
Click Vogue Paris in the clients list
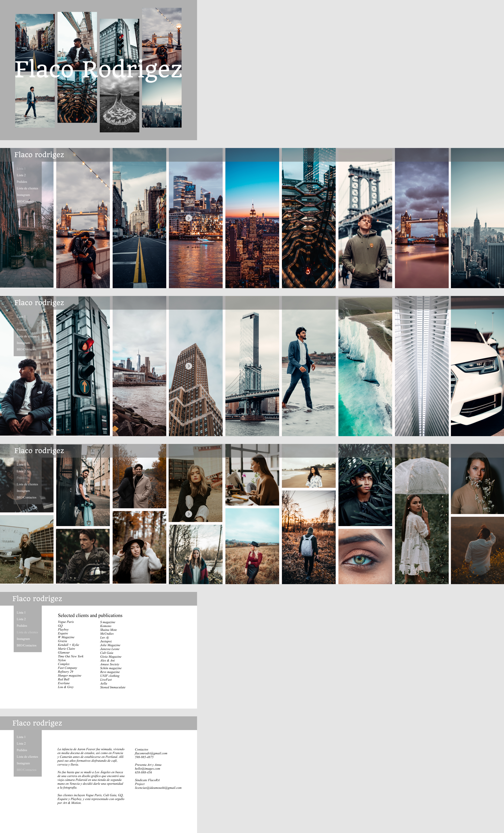pos(66,622)
